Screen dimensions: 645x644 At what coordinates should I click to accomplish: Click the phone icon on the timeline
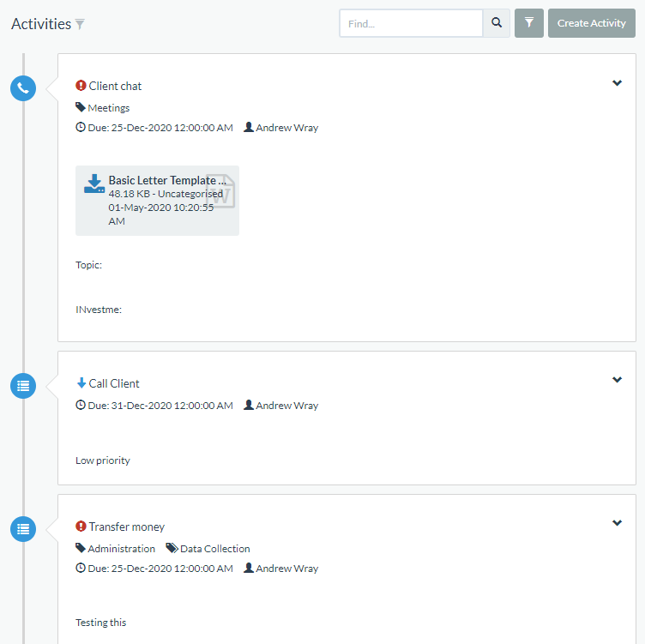point(23,87)
